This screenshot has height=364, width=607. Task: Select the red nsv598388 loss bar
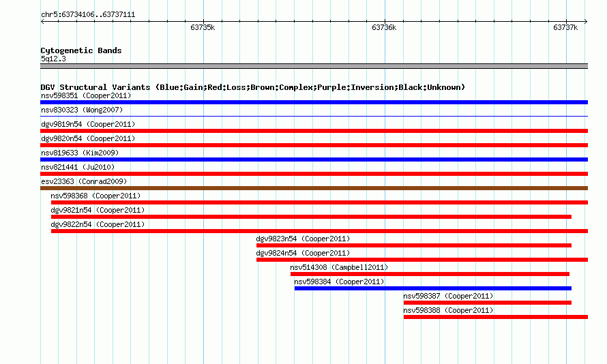coord(496,317)
